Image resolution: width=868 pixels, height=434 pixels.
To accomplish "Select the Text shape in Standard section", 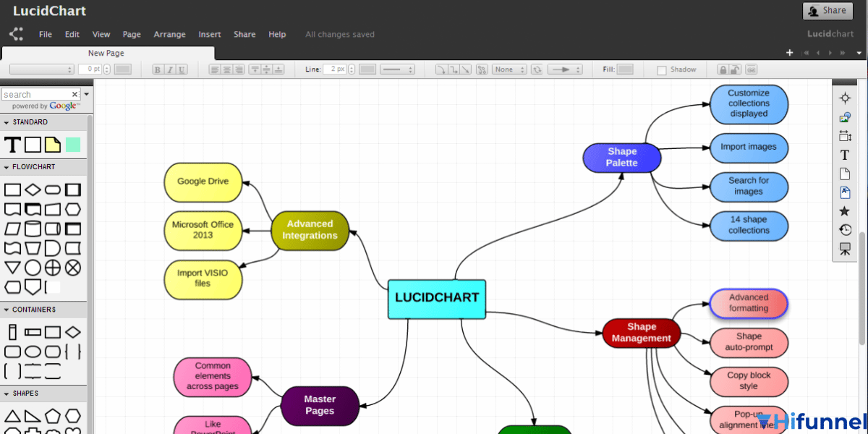I will [12, 144].
